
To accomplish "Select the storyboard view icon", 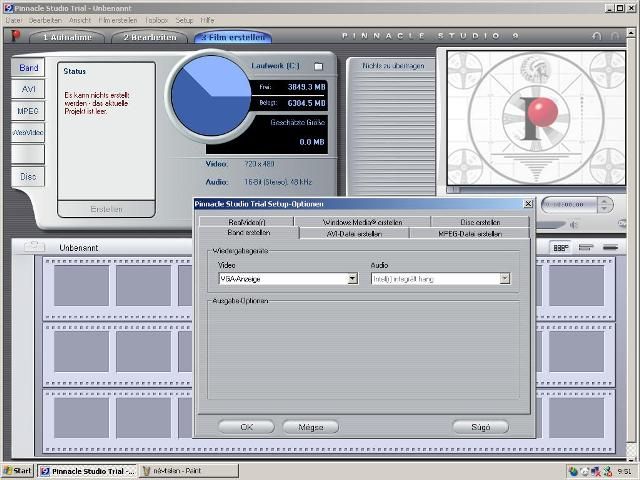I will (x=561, y=247).
